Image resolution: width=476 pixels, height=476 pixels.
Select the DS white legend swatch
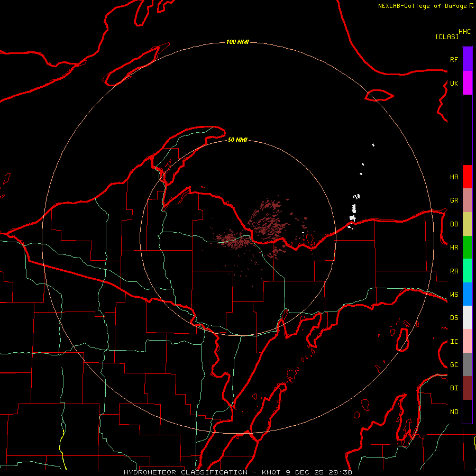click(x=467, y=317)
